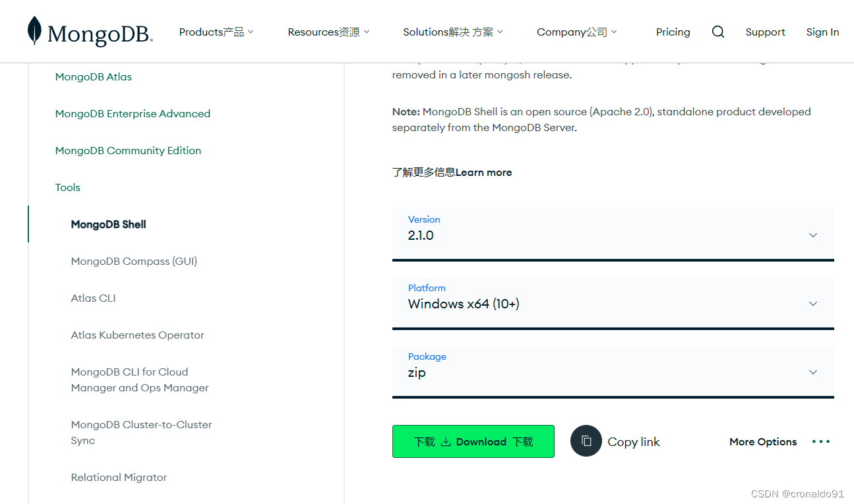This screenshot has height=504, width=854.
Task: Open the Company menu
Action: click(577, 32)
